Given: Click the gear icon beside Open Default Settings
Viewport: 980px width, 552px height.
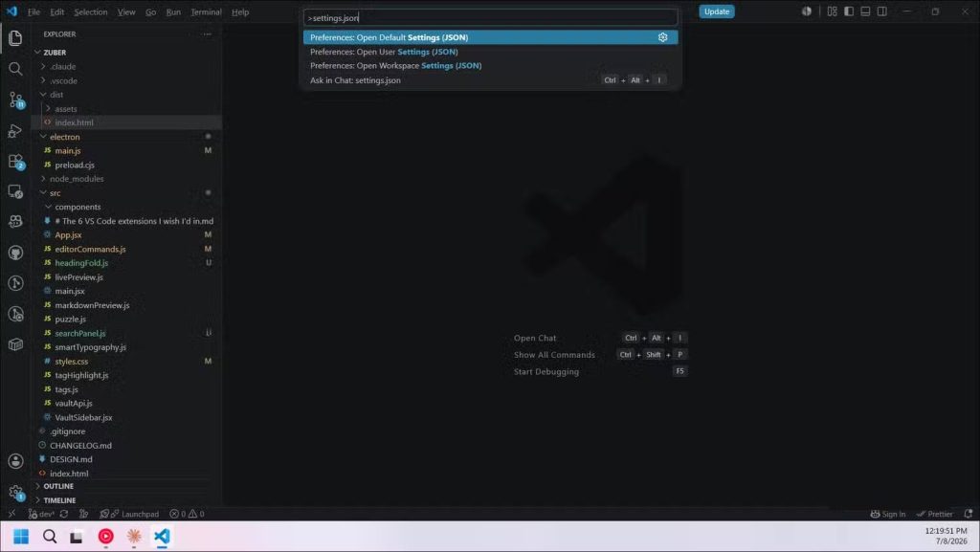Looking at the screenshot, I should pyautogui.click(x=662, y=37).
